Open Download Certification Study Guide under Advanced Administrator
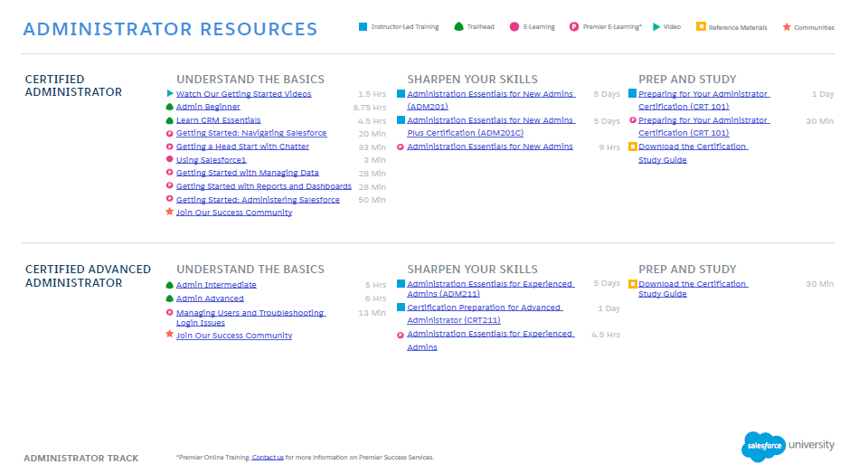868x474 pixels. pos(693,289)
